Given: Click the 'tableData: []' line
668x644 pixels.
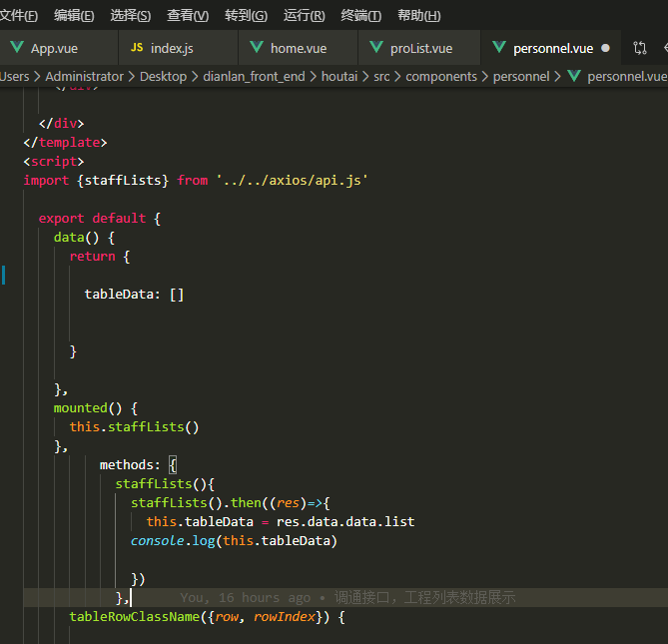Looking at the screenshot, I should 134,295.
